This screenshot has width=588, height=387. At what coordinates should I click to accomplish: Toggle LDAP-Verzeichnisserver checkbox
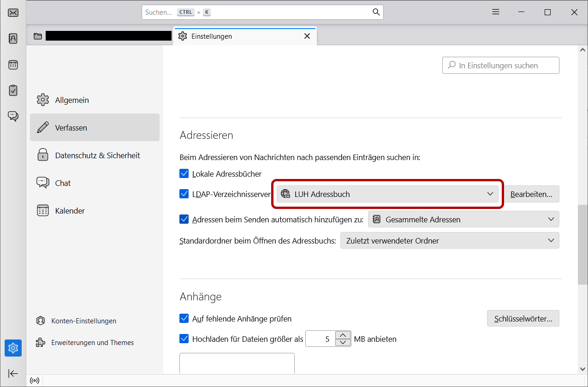tap(184, 194)
